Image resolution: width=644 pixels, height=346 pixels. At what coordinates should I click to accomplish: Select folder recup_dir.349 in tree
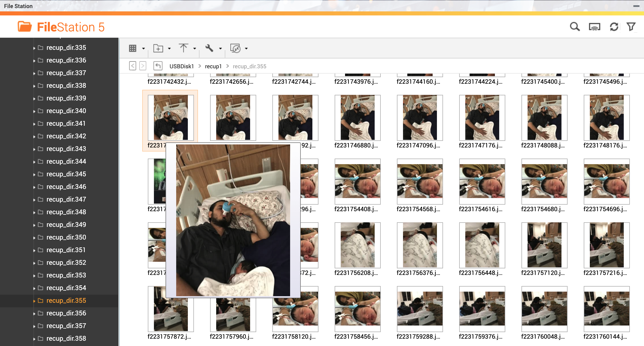(x=66, y=225)
